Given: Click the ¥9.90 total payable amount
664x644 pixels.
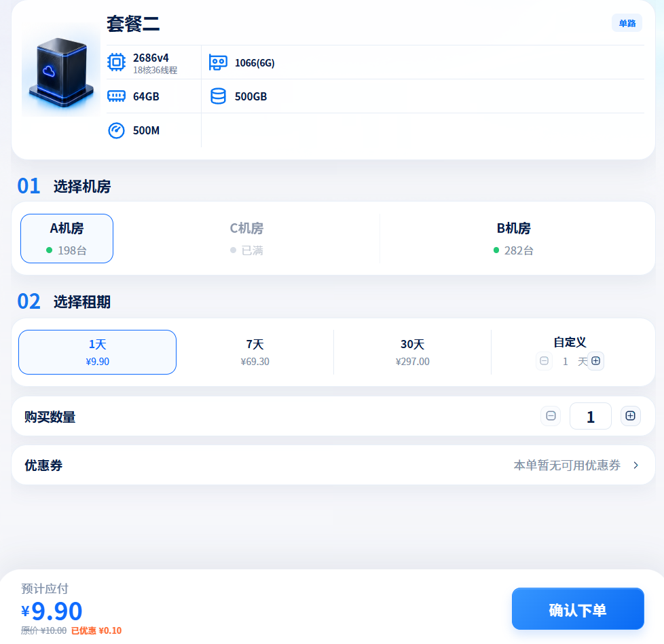Looking at the screenshot, I should 52,611.
